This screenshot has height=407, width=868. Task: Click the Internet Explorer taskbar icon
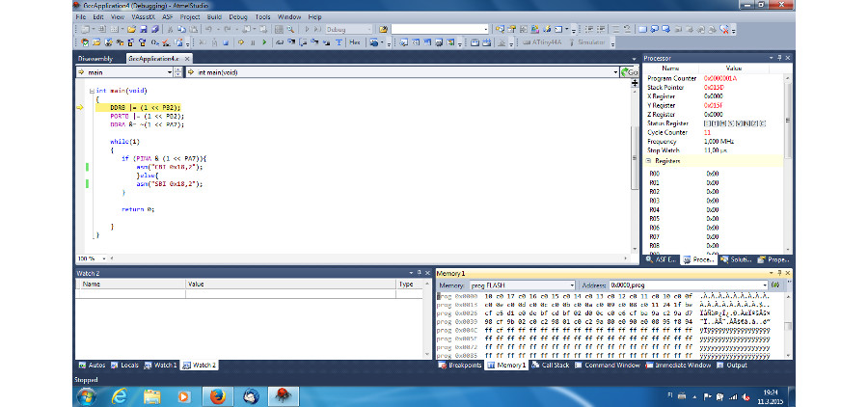coord(120,396)
